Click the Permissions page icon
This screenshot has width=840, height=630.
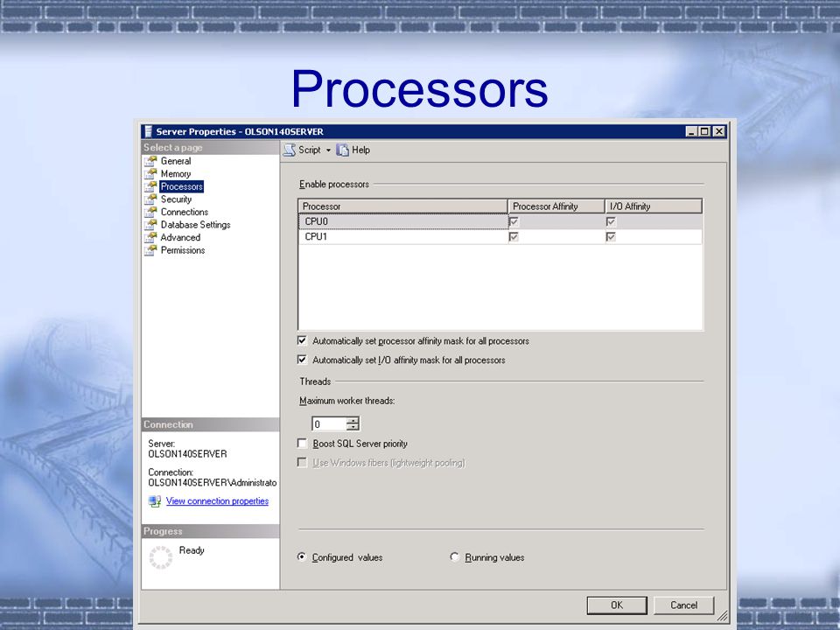click(150, 250)
